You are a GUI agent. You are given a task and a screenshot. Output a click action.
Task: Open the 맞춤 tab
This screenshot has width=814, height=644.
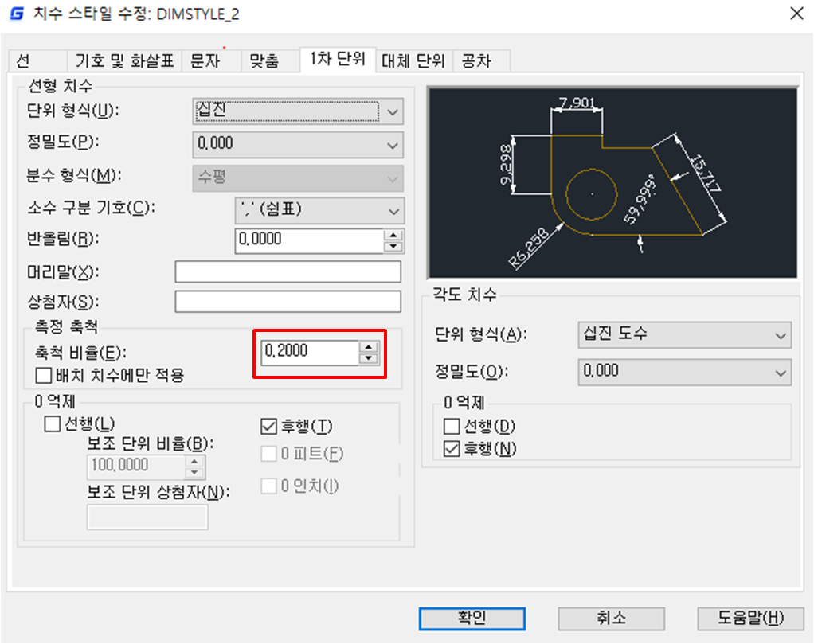click(x=270, y=61)
